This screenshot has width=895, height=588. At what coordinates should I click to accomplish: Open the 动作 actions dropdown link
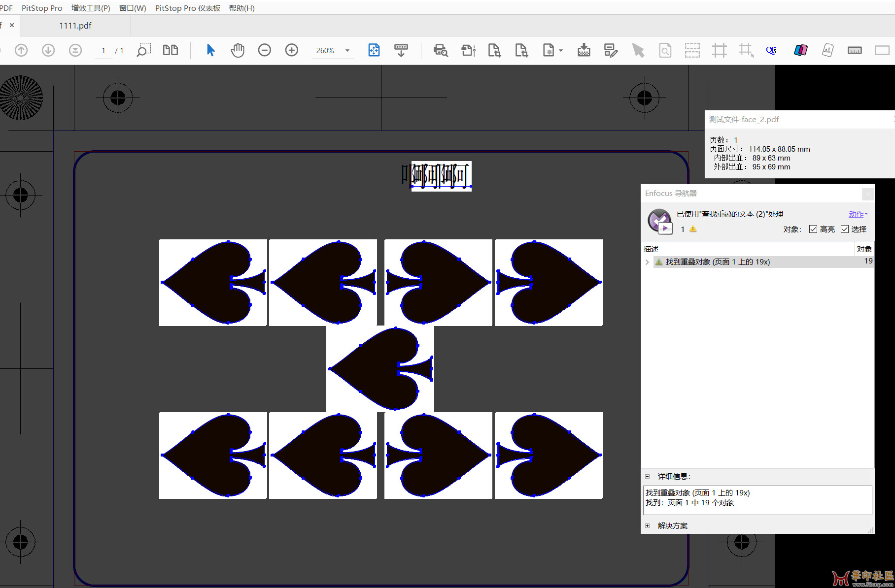858,214
